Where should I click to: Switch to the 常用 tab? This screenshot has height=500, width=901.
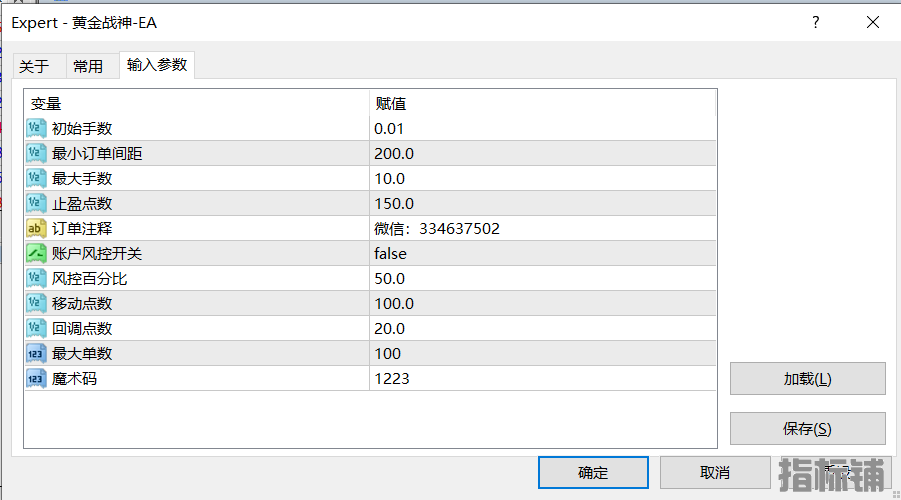tap(93, 66)
